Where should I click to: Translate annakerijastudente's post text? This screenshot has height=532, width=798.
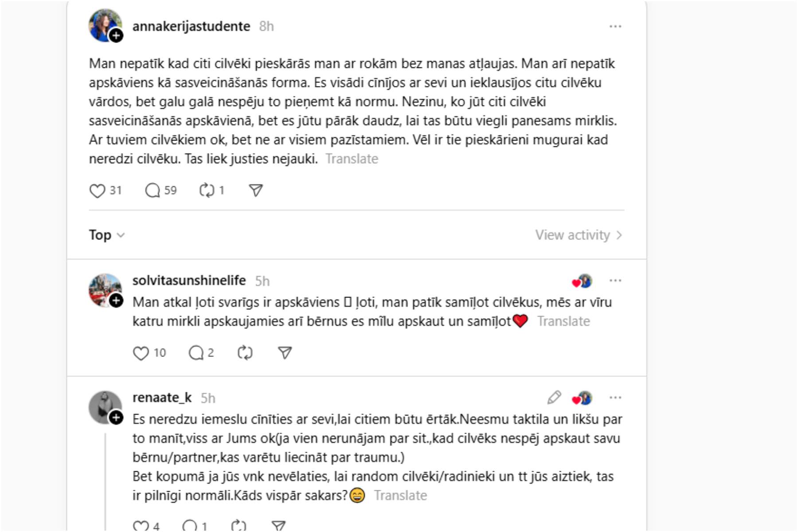[352, 159]
